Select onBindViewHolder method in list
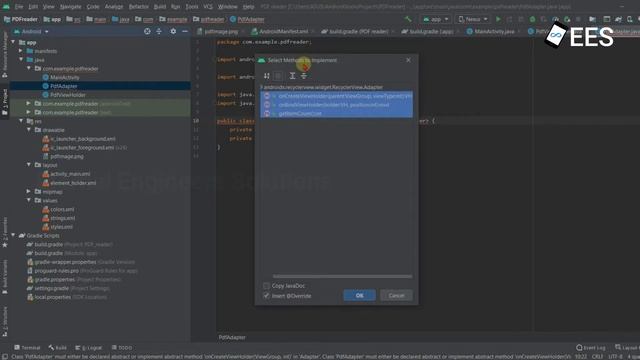Screen dimensions: 640x360 coord(337,105)
